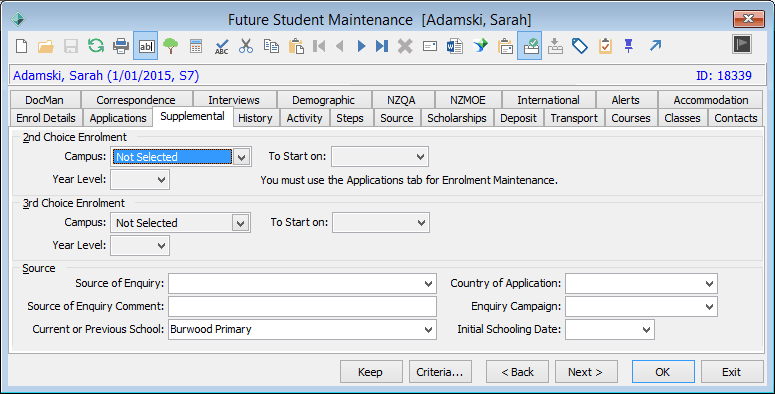
Task: Click the highlighted tray with green check icon
Action: pyautogui.click(x=529, y=46)
